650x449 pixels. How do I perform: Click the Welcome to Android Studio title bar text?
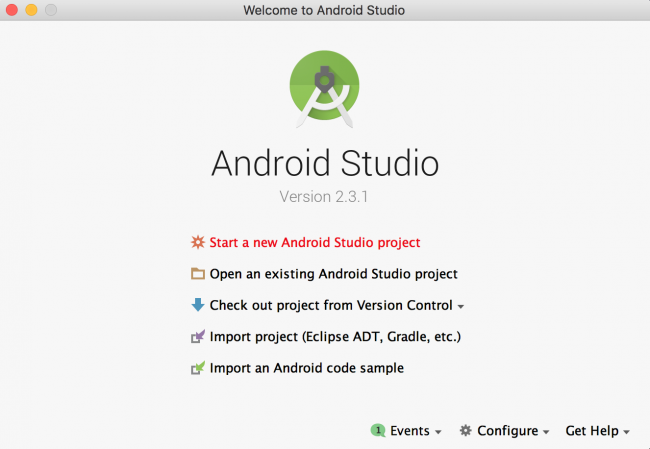coord(324,10)
